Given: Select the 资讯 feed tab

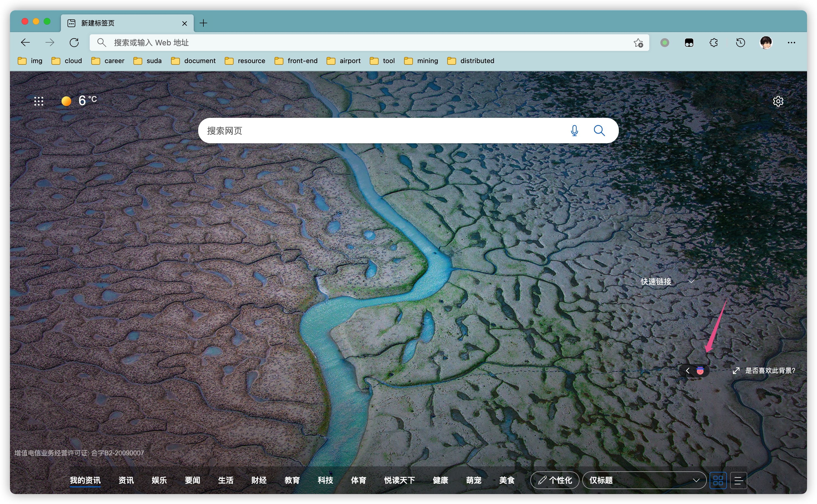Looking at the screenshot, I should 126,480.
